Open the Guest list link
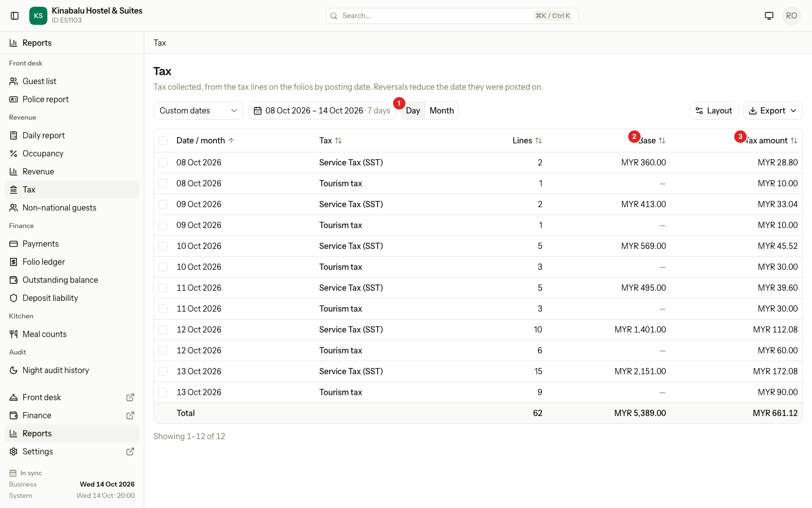The width and height of the screenshot is (812, 508). click(72, 81)
